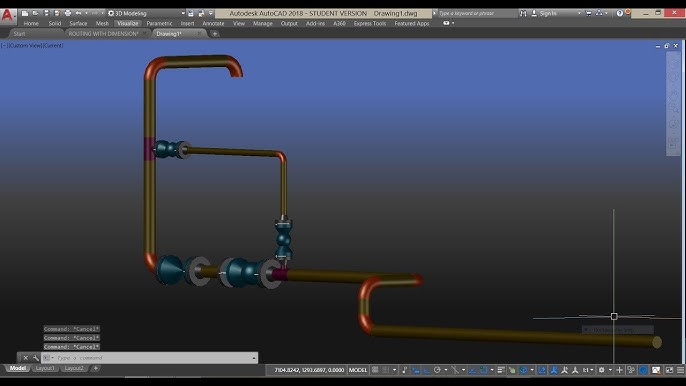Toggle the grid display in status bar

[375, 370]
